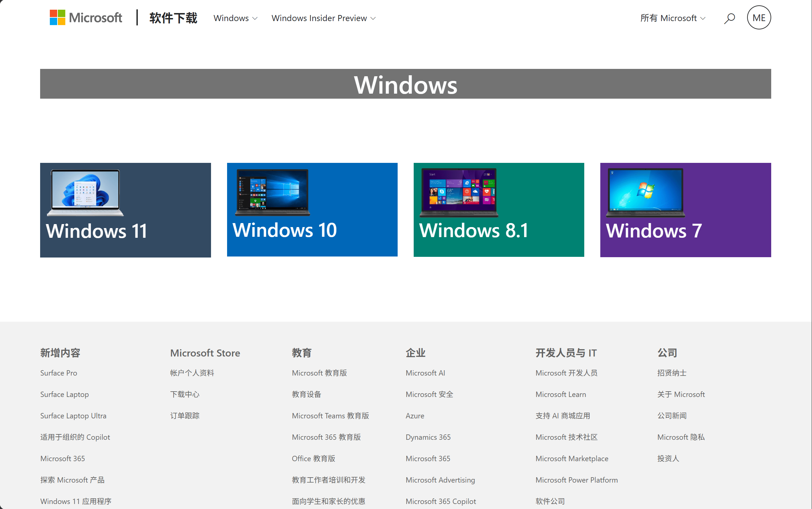Open 帐户个人资料 in Microsoft Store section
Screen dimensions: 812x509
(192, 373)
